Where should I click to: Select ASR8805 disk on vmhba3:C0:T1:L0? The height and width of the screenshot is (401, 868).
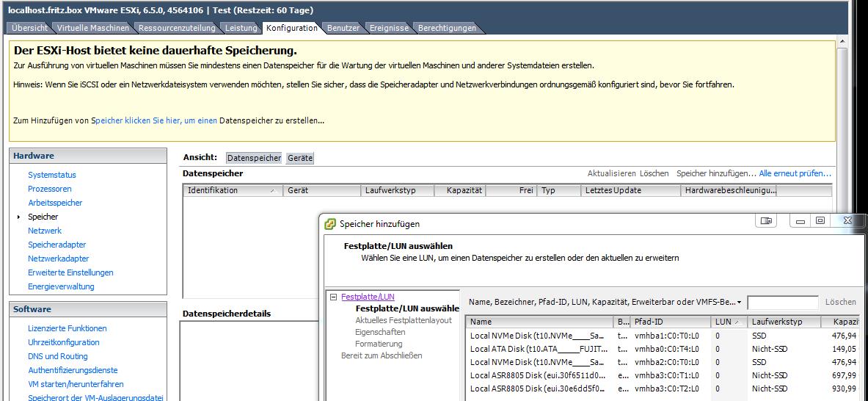point(664,375)
